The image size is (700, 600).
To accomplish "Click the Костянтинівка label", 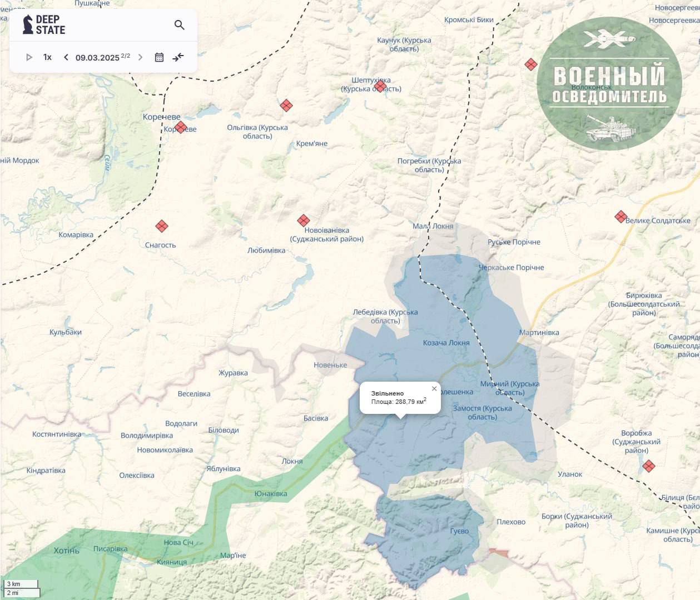I will 57,434.
